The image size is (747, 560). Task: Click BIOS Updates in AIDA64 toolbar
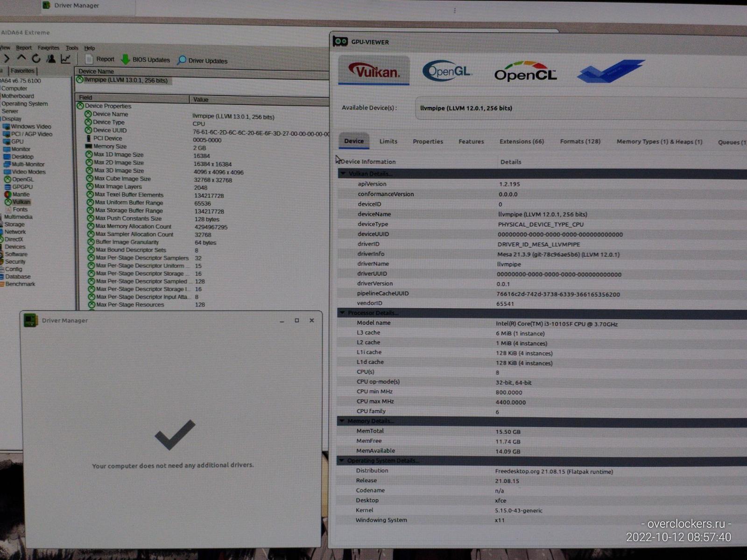point(145,60)
